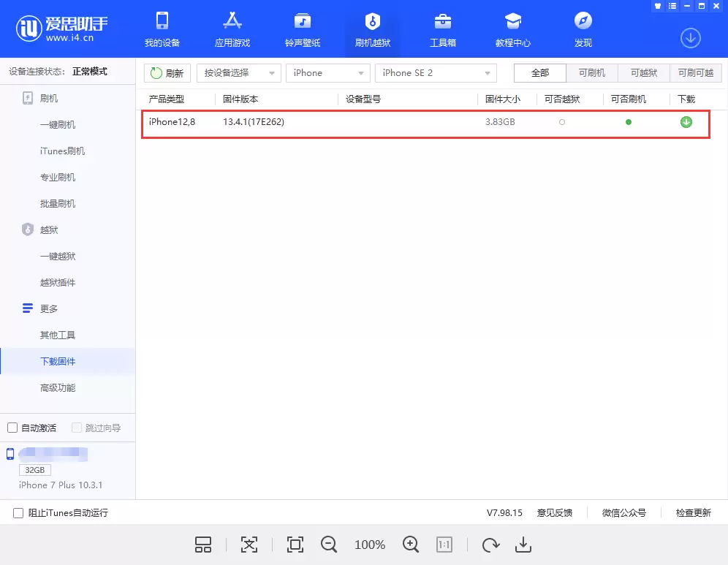Open the 应用游戏 app store icon
Screen dimensions: 728x565
(x=232, y=21)
